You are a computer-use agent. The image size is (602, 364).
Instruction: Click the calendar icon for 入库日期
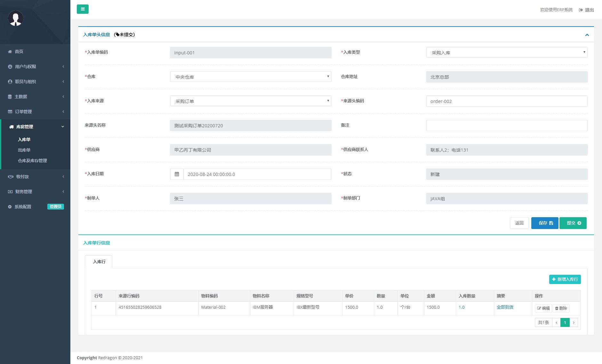[x=177, y=174]
